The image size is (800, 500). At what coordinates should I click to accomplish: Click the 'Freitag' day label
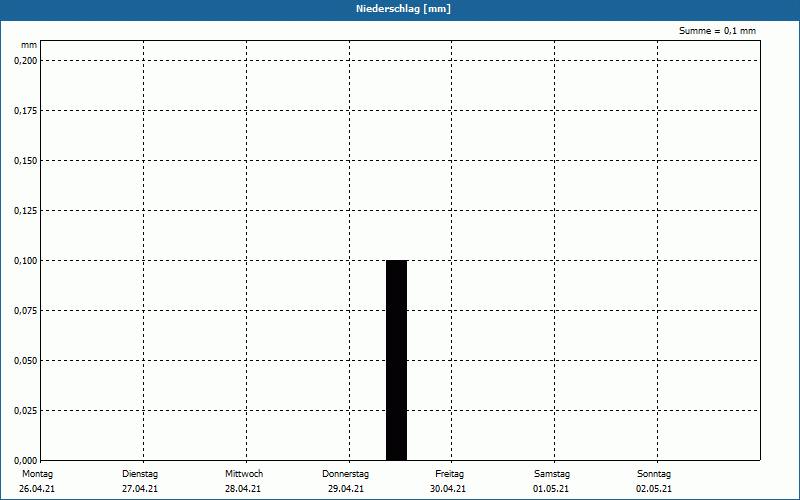pos(449,474)
